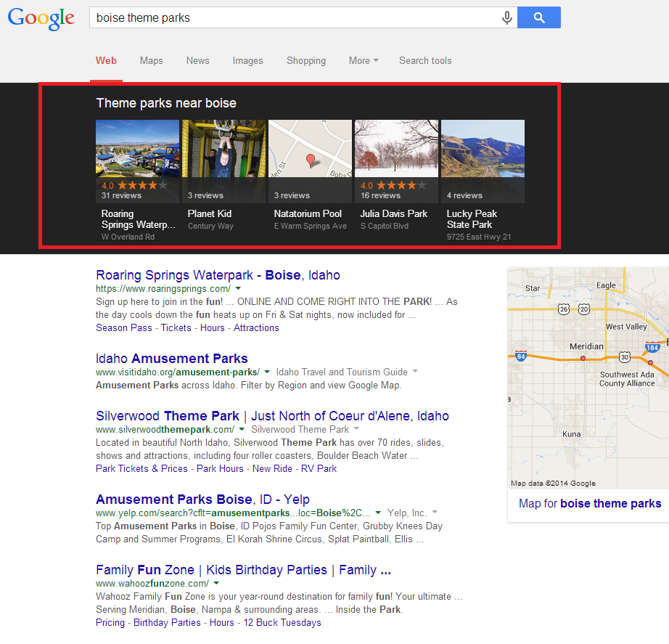This screenshot has height=644, width=669.
Task: Expand Idaho Travel and Tourism Guide arrow
Action: pyautogui.click(x=415, y=372)
